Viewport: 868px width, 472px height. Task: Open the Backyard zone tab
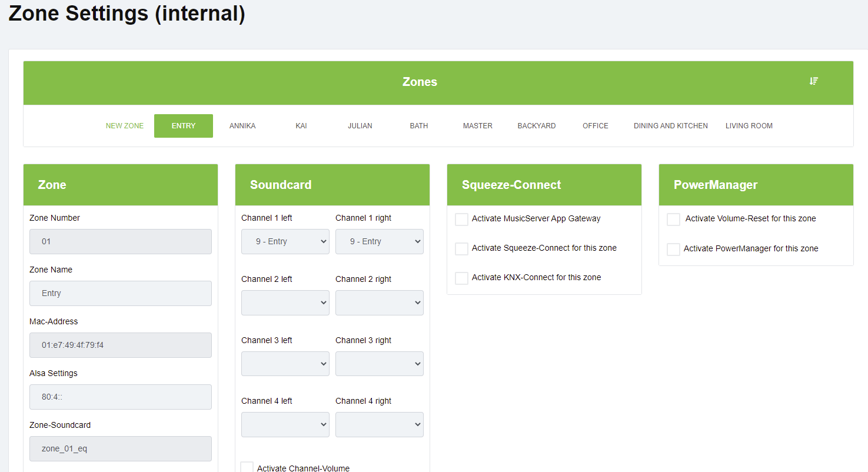[537, 126]
